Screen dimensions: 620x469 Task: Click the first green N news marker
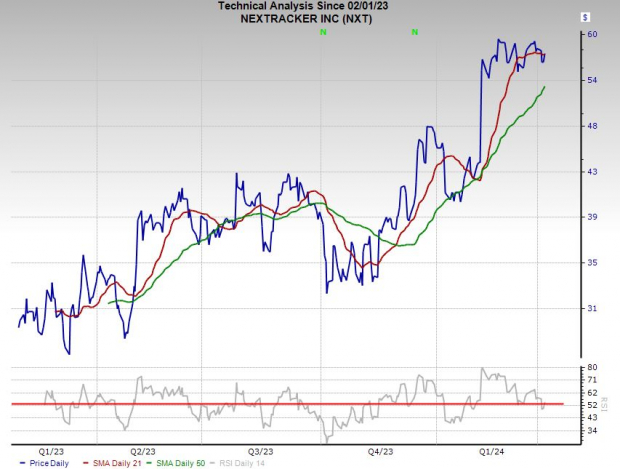click(x=323, y=33)
